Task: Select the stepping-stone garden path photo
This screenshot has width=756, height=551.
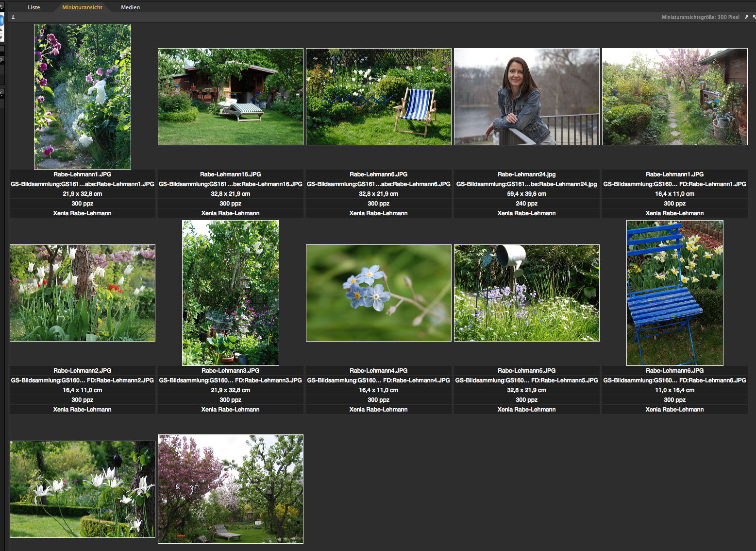Action: point(674,97)
